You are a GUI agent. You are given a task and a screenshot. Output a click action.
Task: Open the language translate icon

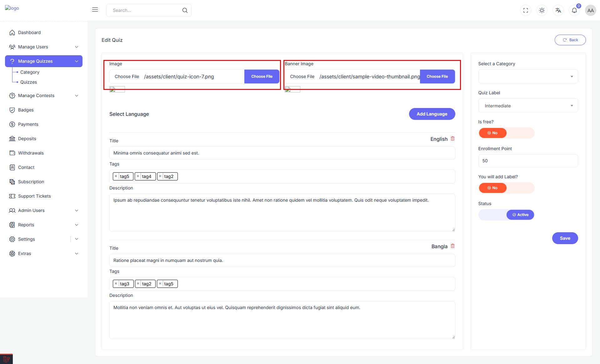(558, 10)
